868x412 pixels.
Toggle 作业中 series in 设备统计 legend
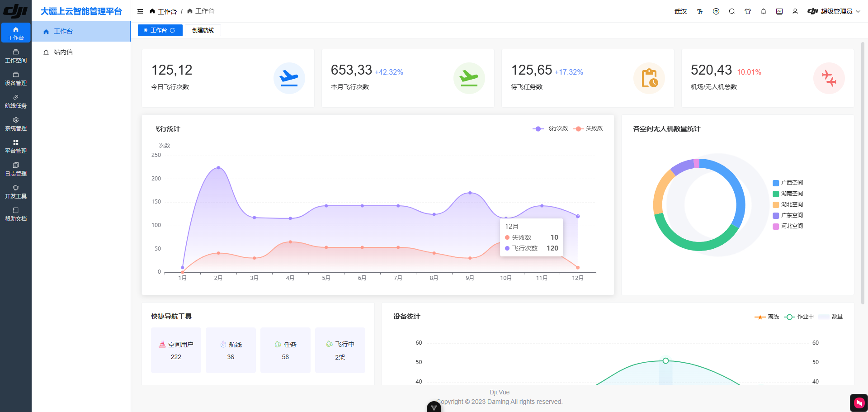pyautogui.click(x=799, y=317)
